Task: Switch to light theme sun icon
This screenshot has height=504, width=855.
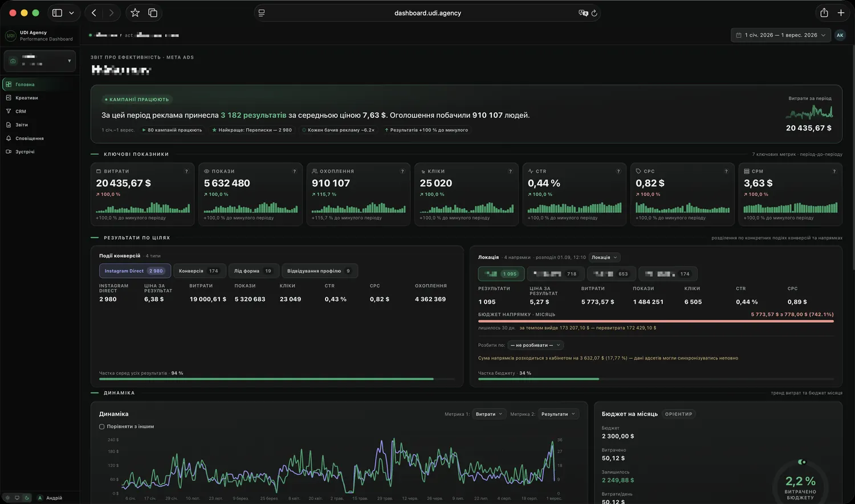Action: 7,498
